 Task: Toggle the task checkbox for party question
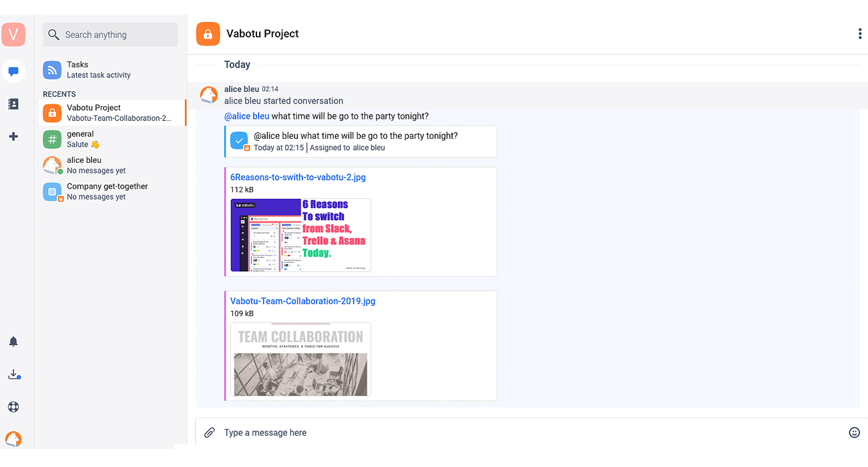click(239, 141)
